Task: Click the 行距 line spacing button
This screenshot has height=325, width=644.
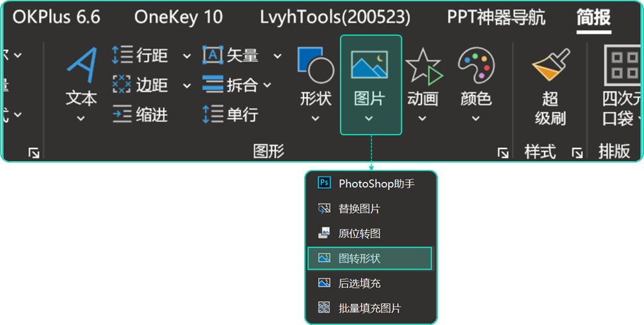Action: [x=142, y=56]
